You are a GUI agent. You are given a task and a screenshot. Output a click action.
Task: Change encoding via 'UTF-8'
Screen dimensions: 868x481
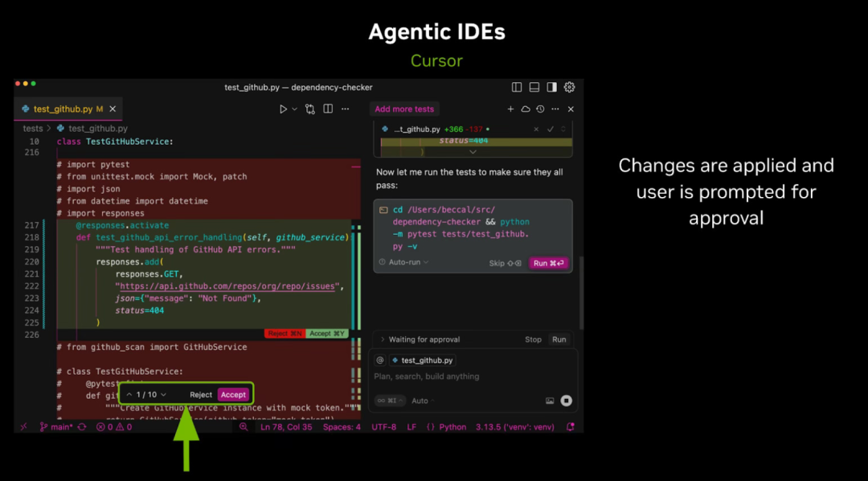tap(383, 426)
